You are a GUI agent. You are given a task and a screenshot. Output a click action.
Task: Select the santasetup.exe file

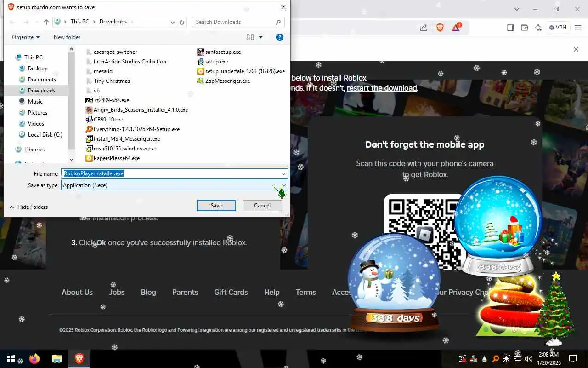tap(219, 52)
